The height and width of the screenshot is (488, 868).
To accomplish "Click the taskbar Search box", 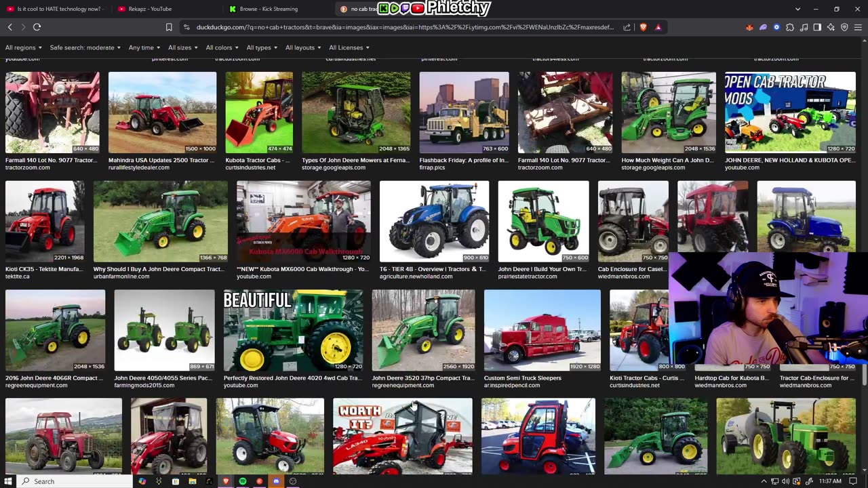I will point(73,481).
